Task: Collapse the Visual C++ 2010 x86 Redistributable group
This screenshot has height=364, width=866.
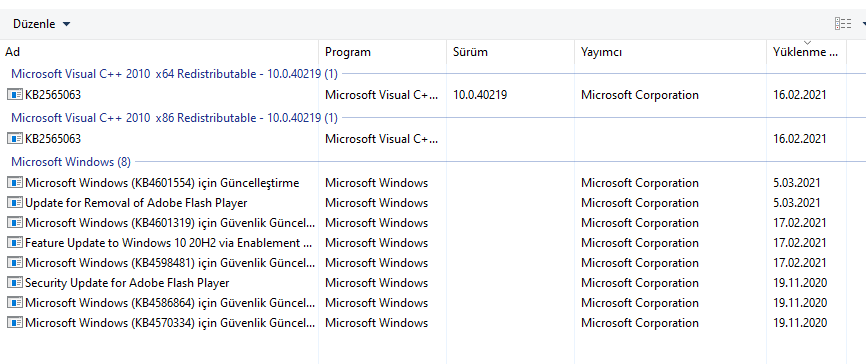Action: [x=174, y=118]
